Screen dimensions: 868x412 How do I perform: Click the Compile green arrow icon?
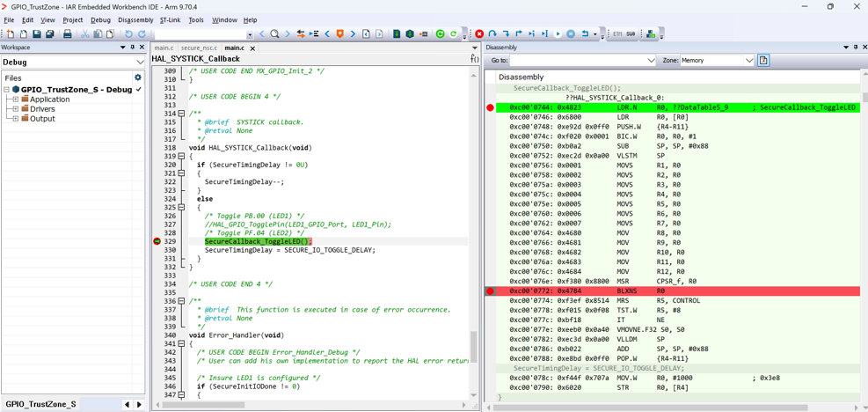tap(397, 33)
